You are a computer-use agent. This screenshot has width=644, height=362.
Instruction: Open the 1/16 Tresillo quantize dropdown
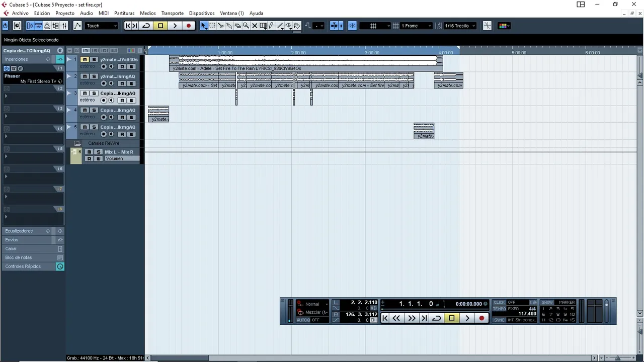click(x=460, y=26)
